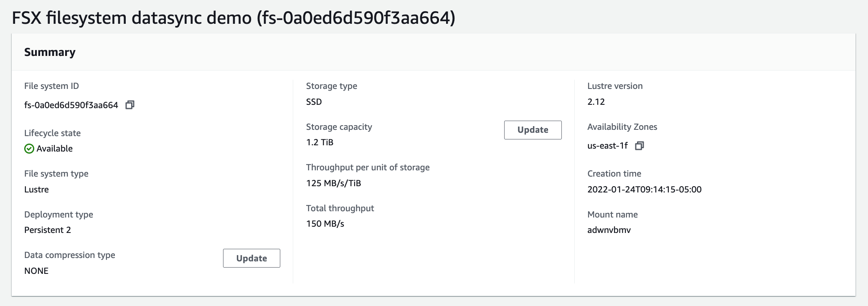868x306 pixels.
Task: Click the Lifecycle state label
Action: 52,133
